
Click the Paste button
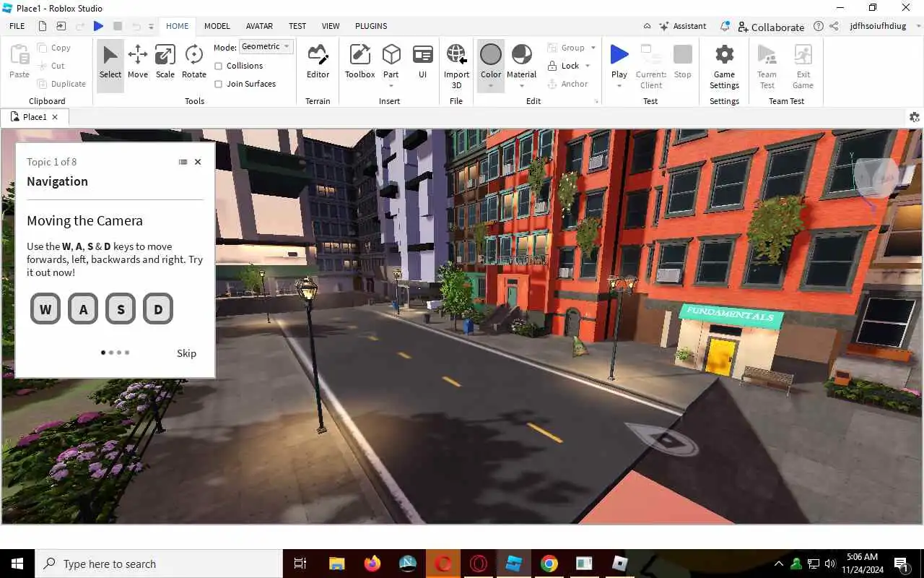click(19, 62)
